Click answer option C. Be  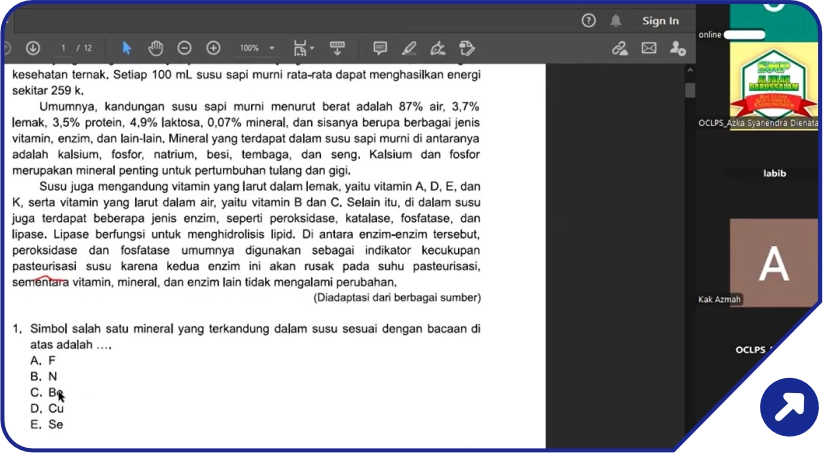47,392
